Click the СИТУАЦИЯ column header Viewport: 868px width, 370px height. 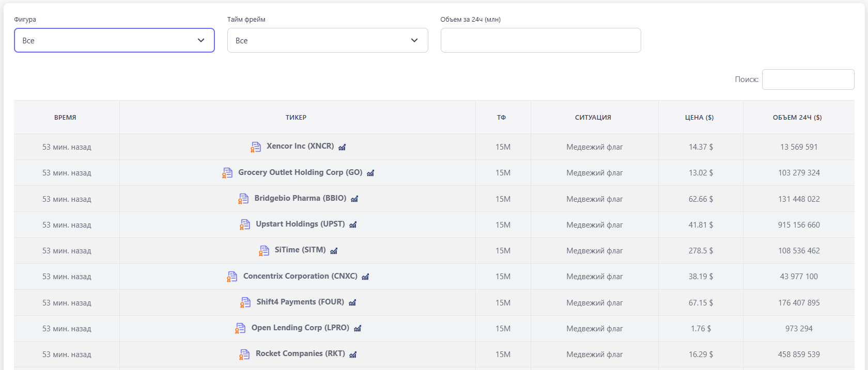pos(593,118)
